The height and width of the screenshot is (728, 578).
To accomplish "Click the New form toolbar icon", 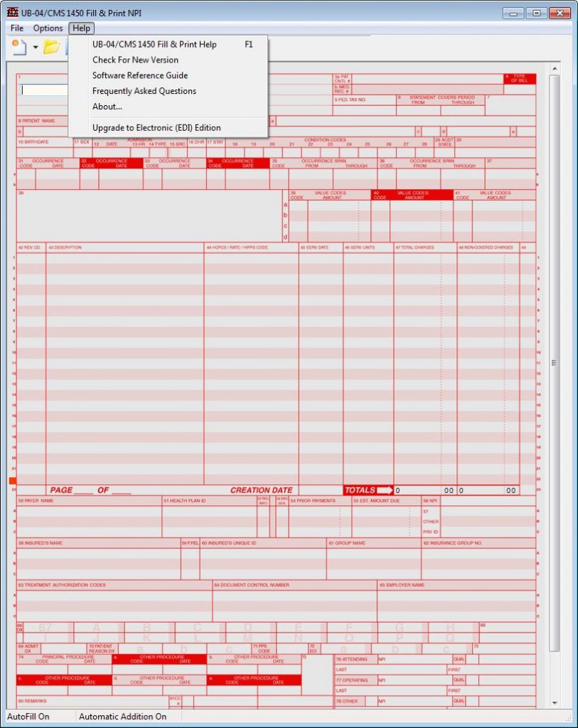I will point(19,47).
